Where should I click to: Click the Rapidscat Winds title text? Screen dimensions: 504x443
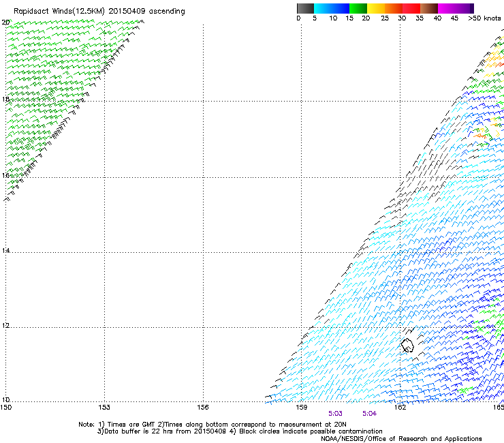99,12
